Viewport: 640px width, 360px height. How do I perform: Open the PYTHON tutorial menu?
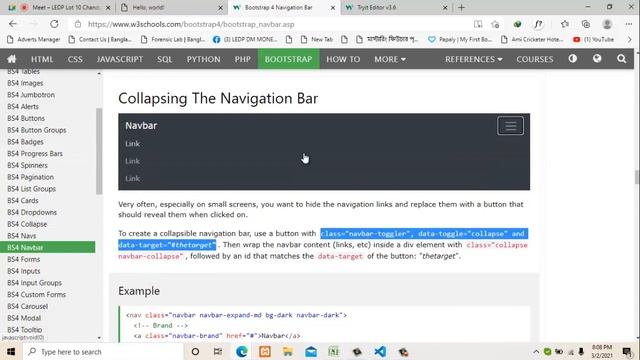pyautogui.click(x=203, y=59)
